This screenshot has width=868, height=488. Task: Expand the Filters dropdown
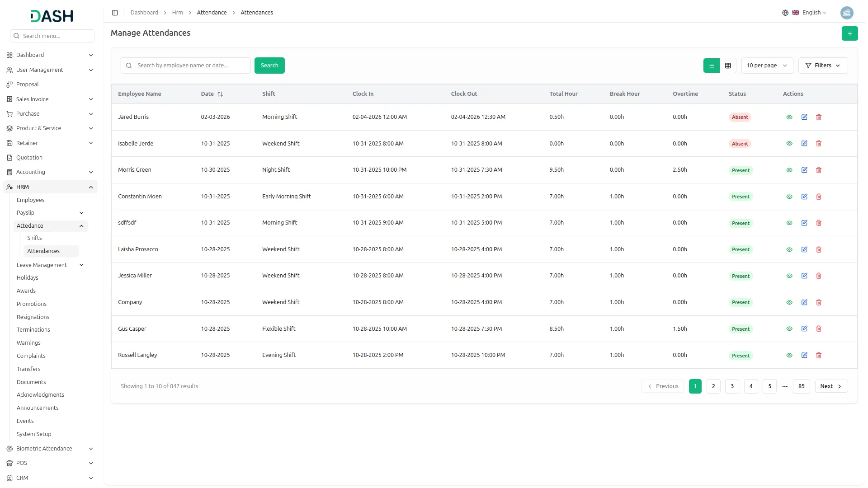pos(823,66)
